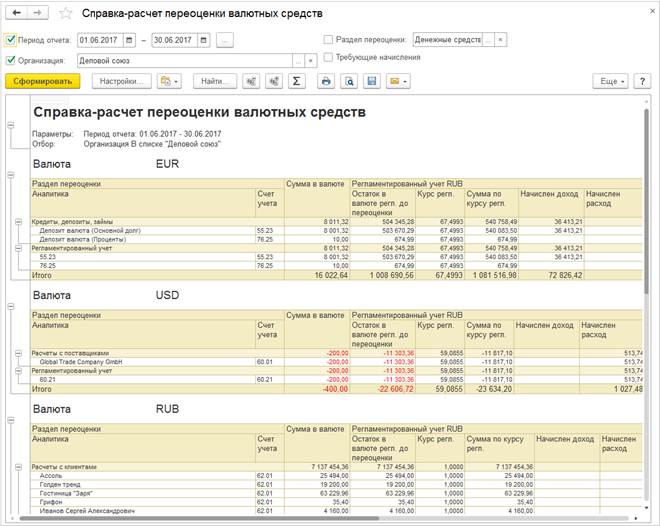660x526 pixels.
Task: Open print preview magnifier icon
Action: (x=349, y=81)
